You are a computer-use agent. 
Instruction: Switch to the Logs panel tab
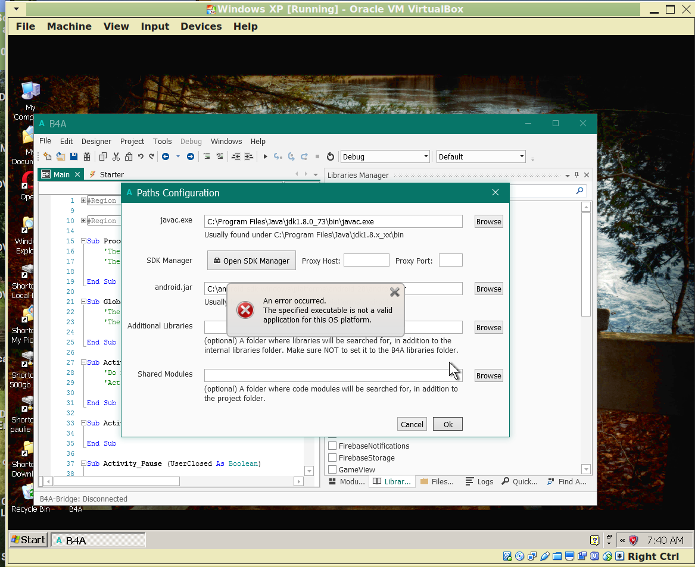[480, 481]
